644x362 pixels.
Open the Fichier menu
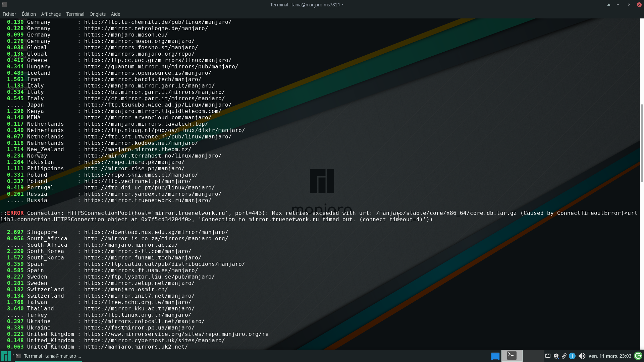[9, 14]
